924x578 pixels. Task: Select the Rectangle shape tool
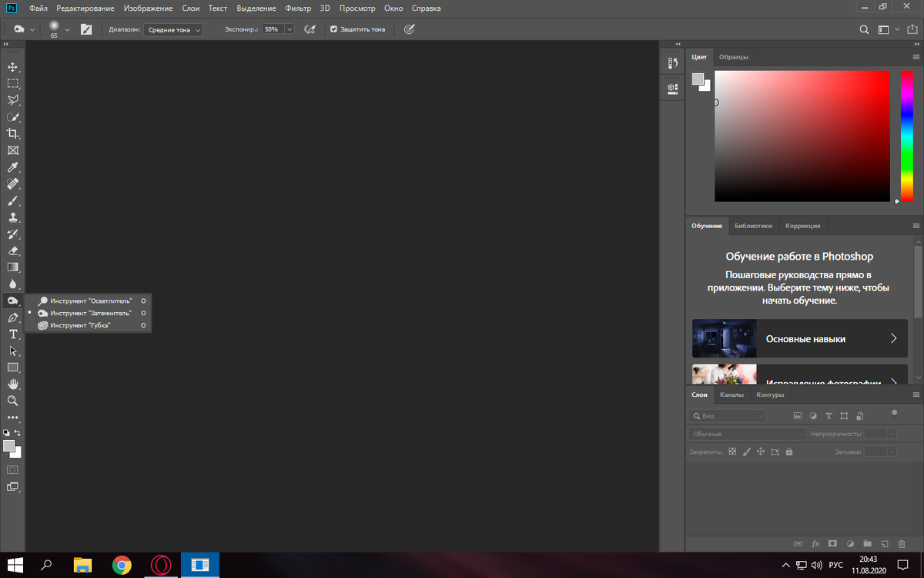point(12,368)
